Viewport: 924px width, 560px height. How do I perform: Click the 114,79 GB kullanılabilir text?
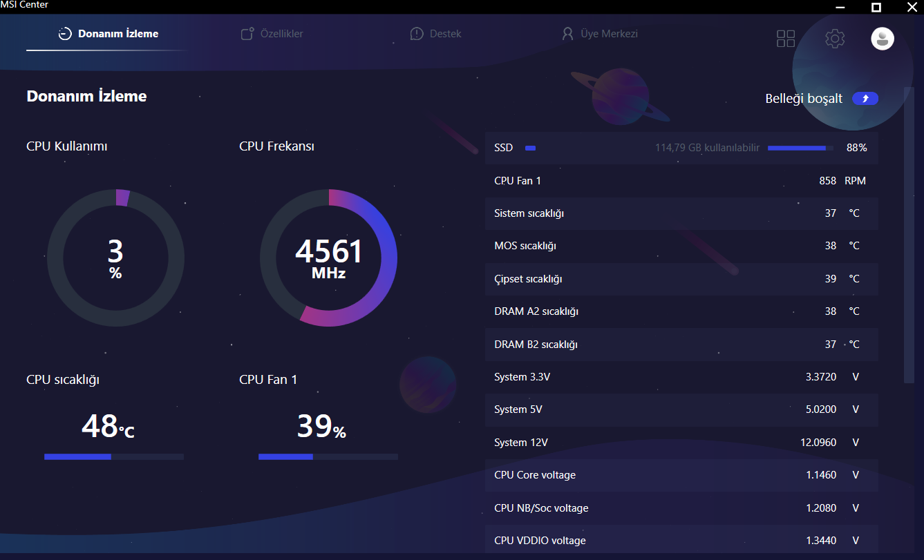[708, 148]
